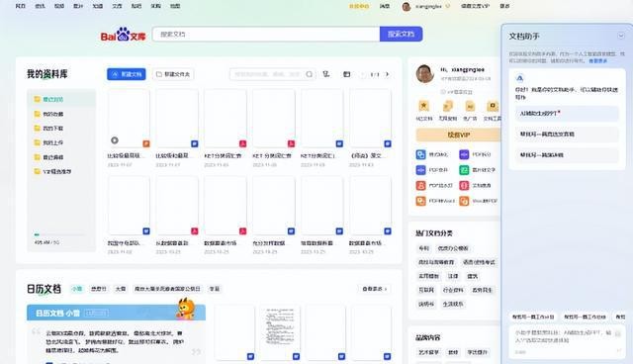This screenshot has height=364, width=633.
Task: Click the blue 搜索文档 button
Action: click(x=401, y=34)
